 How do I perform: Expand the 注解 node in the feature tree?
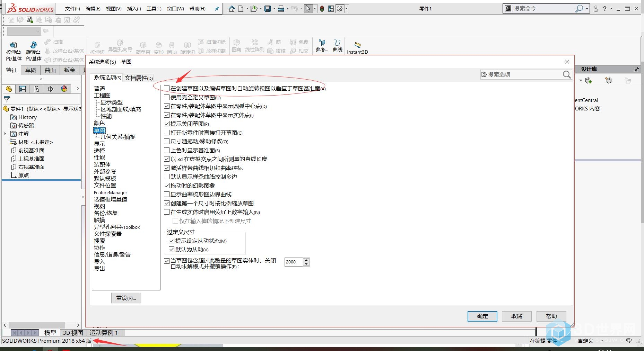pyautogui.click(x=5, y=134)
